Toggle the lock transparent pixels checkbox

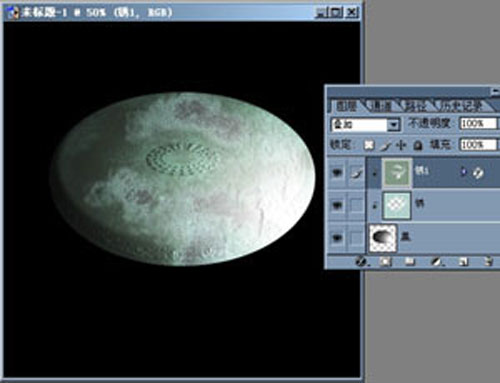[369, 145]
